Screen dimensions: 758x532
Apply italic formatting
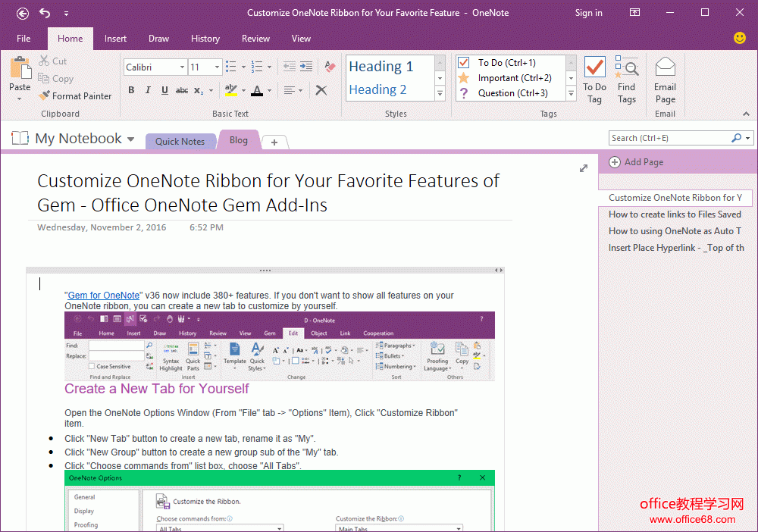click(x=148, y=90)
